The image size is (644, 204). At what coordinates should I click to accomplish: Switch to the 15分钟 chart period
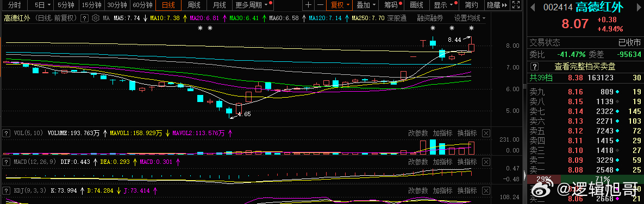click(x=91, y=5)
